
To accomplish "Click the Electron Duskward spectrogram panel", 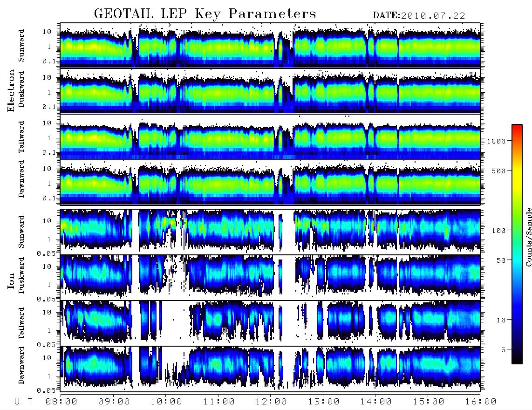I will pyautogui.click(x=270, y=91).
